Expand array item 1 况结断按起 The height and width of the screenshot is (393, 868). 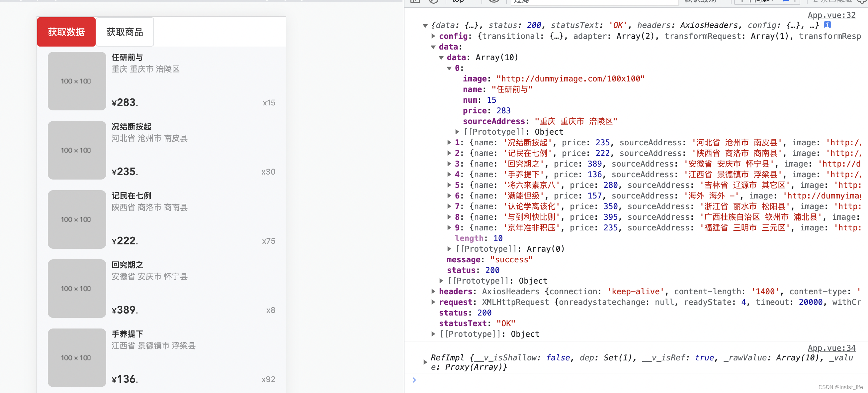point(449,143)
